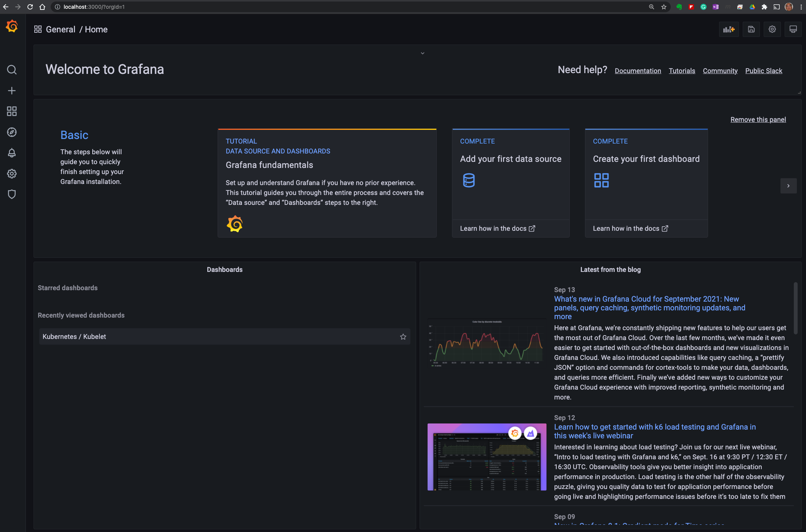
Task: Open the Alerting bell icon
Action: (x=12, y=153)
